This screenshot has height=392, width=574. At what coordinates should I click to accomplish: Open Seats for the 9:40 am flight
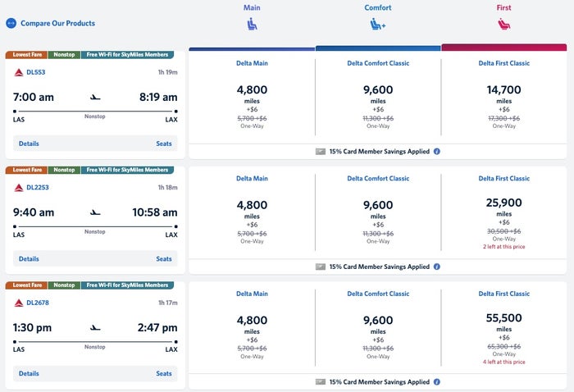point(164,259)
